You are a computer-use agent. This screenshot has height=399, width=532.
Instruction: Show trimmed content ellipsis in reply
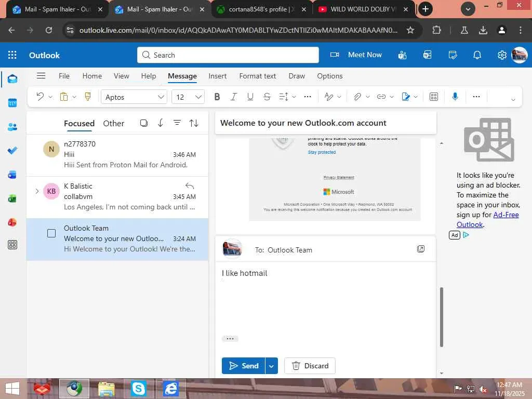[x=230, y=338]
